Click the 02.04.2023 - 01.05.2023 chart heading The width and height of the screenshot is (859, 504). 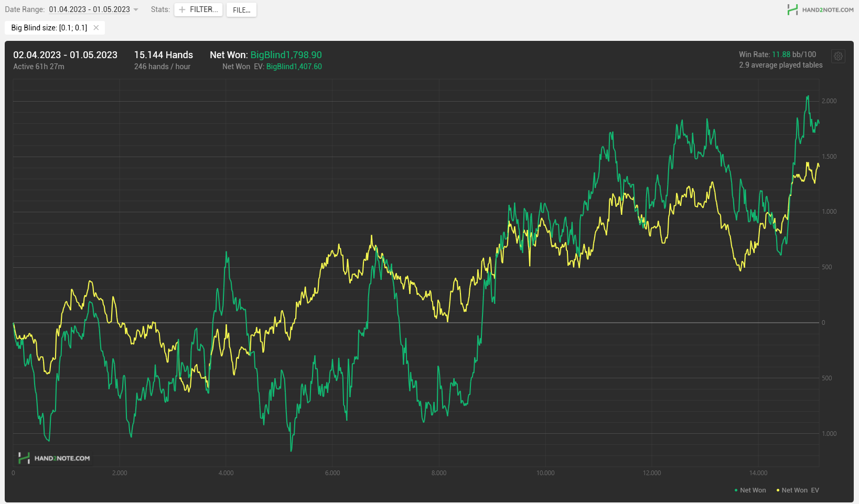(x=66, y=55)
